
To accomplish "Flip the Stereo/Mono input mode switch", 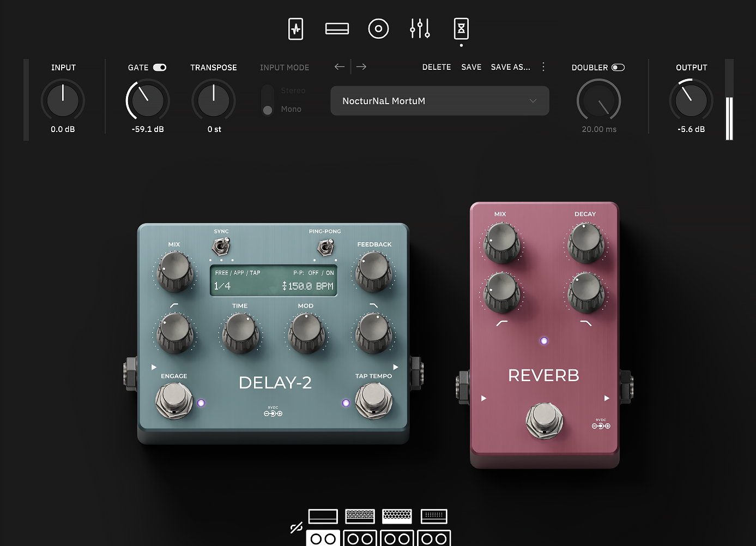I will point(268,100).
